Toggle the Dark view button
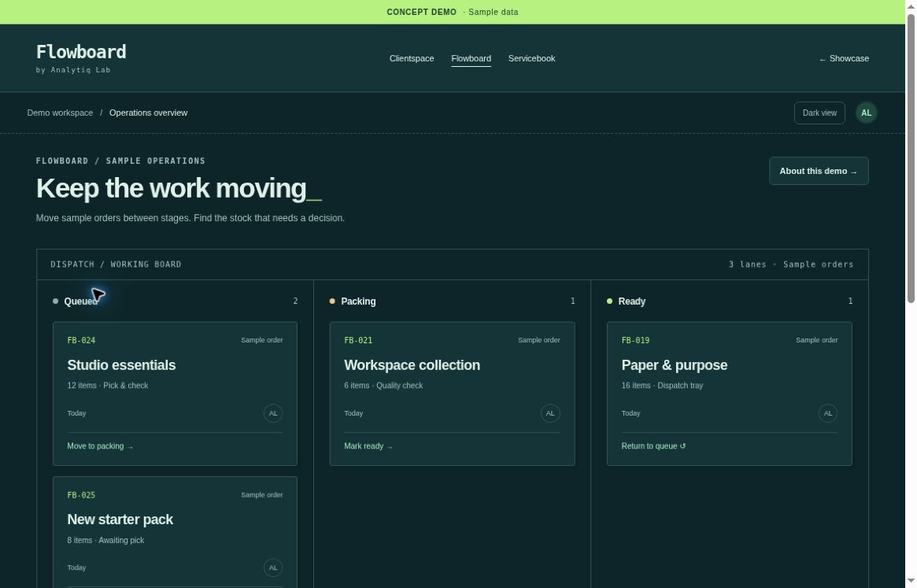 pos(819,113)
